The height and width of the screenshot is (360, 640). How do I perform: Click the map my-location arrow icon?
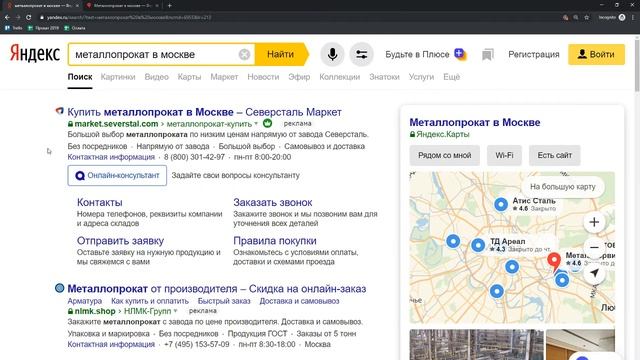coord(594,273)
